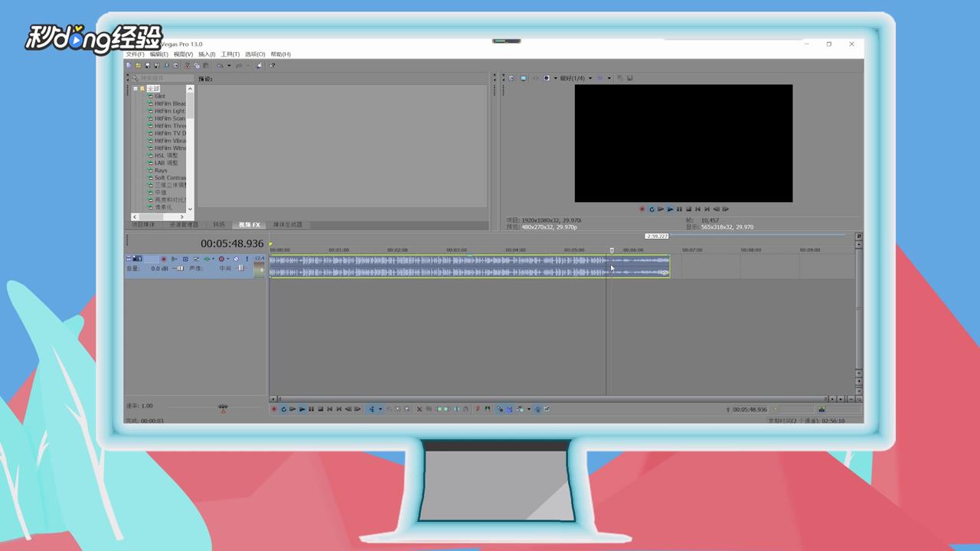
Task: Click the timeline horizontal scrollbar
Action: click(x=553, y=399)
